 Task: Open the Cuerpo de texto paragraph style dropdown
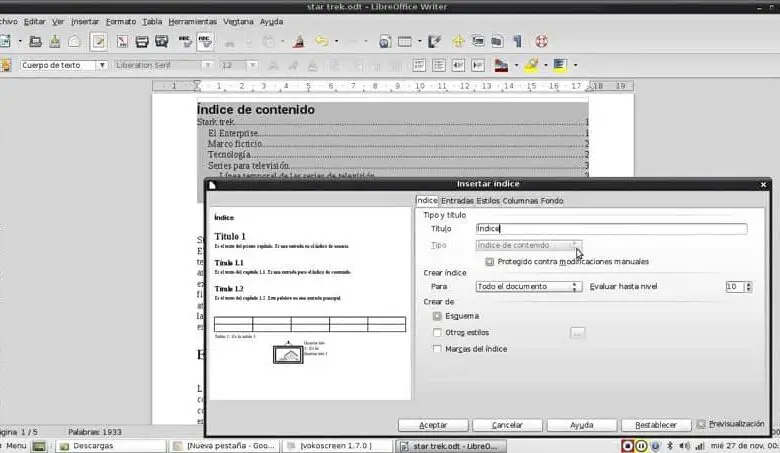click(102, 65)
